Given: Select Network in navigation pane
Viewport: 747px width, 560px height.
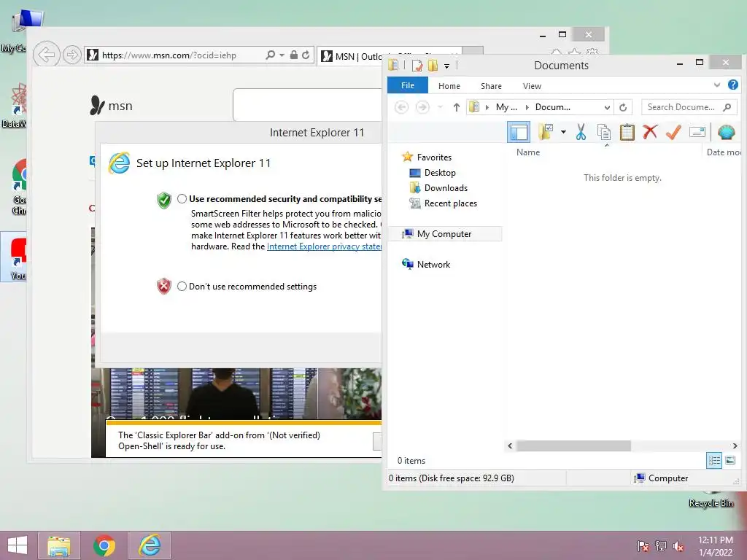Looking at the screenshot, I should 433,264.
